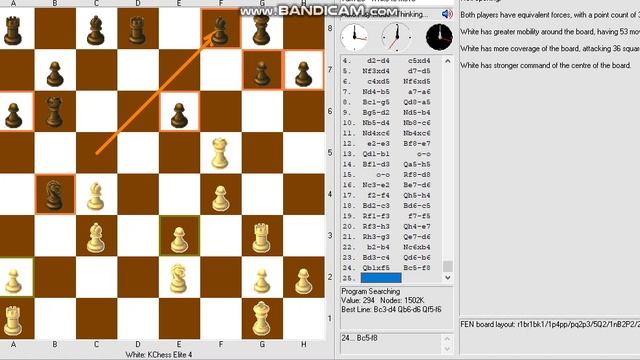The image size is (640, 360).
Task: Select the white king on g1
Action: point(262,318)
